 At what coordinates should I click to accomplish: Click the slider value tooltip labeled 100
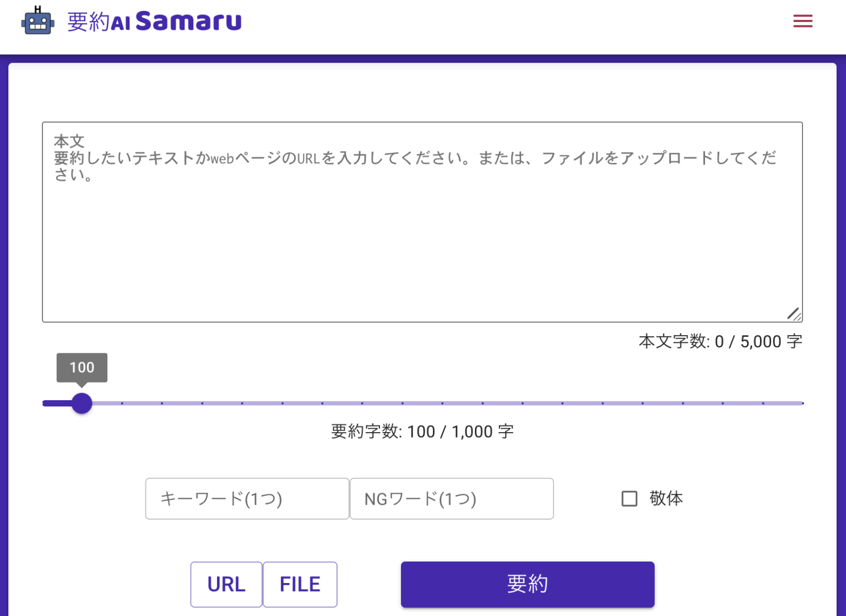[82, 367]
